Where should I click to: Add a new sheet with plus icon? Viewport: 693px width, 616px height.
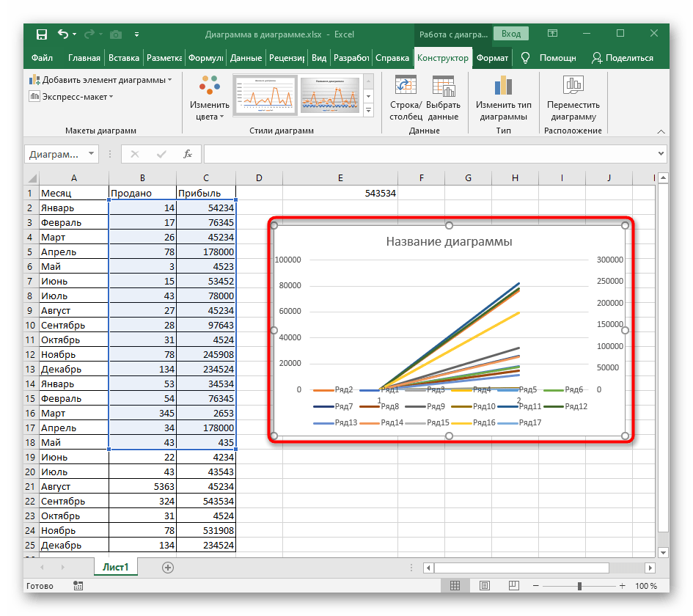[x=168, y=567]
